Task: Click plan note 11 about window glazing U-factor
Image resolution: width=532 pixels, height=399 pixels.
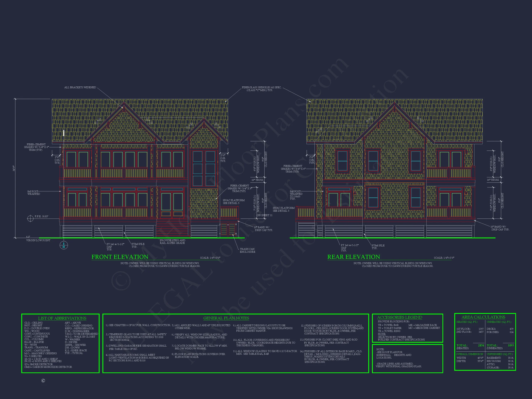Action: (265, 352)
